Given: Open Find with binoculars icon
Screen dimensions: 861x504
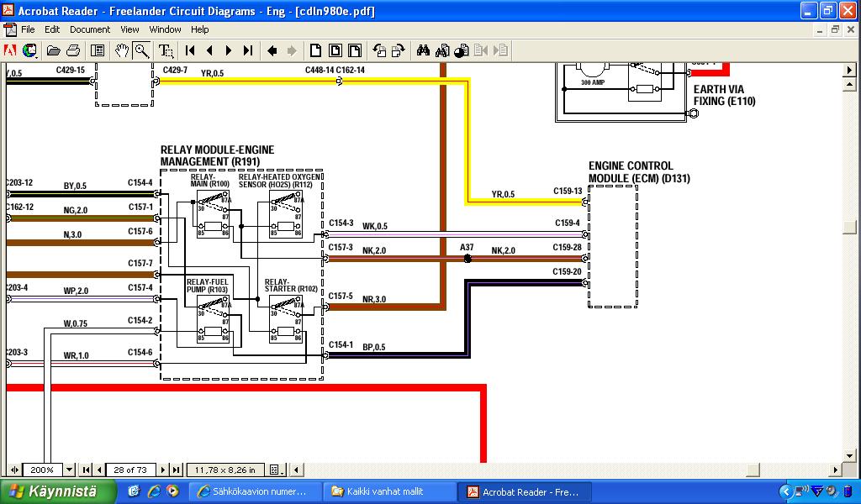Looking at the screenshot, I should pos(423,50).
